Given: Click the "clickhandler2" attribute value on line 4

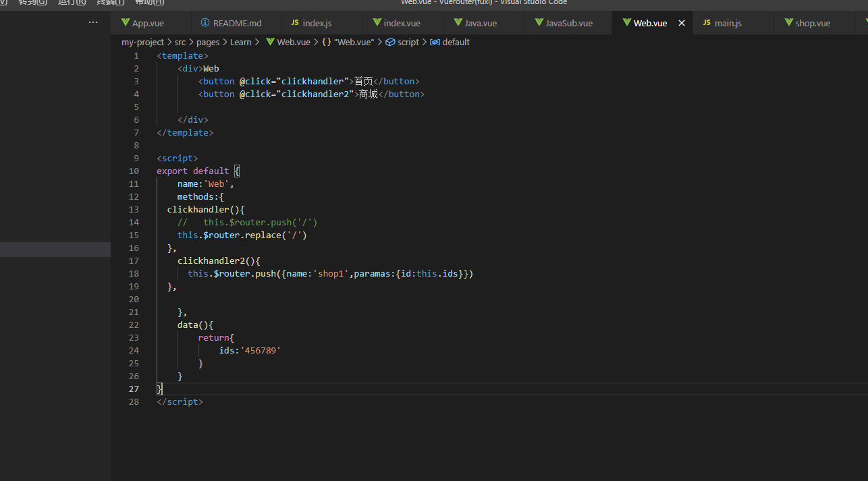Looking at the screenshot, I should [315, 94].
